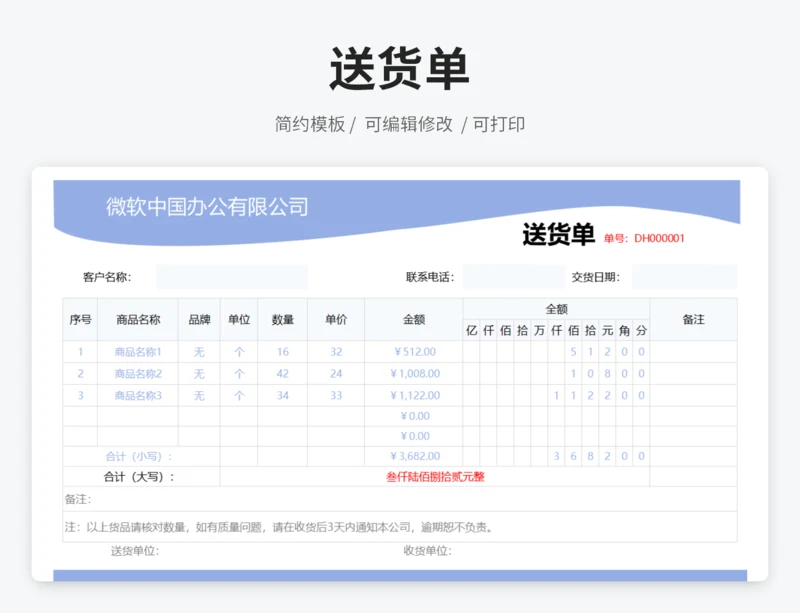Screen dimensions: 800x613
Task: Select the 品牌 column header
Action: 199,320
